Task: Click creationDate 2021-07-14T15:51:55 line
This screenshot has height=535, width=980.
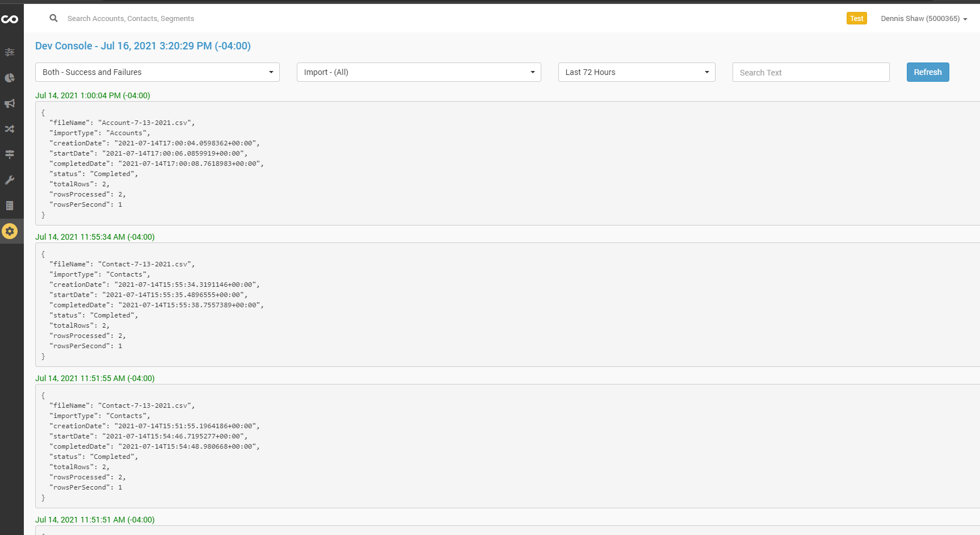Action: 154,426
